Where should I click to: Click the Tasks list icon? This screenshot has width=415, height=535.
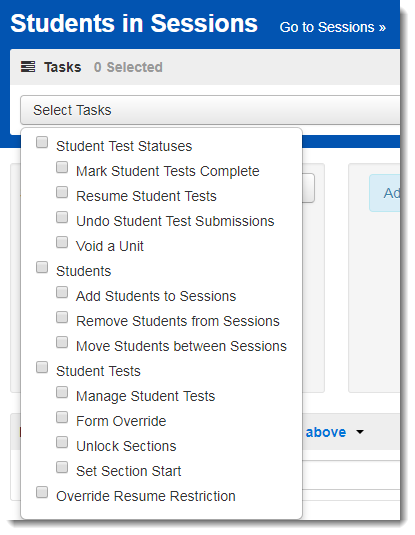[28, 67]
